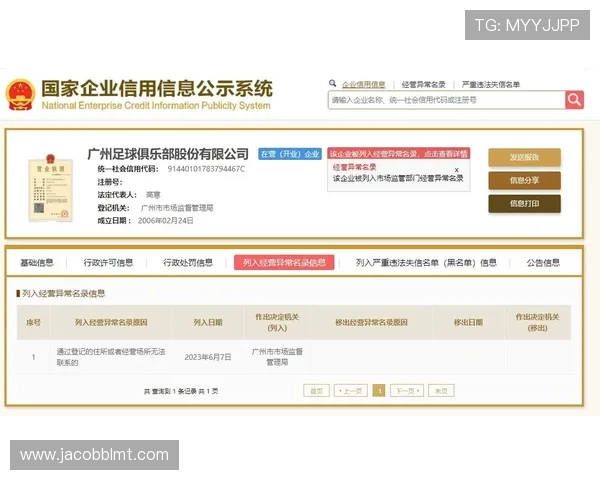Click the 序号 column header
Image resolution: width=600 pixels, height=480 pixels.
pyautogui.click(x=33, y=322)
